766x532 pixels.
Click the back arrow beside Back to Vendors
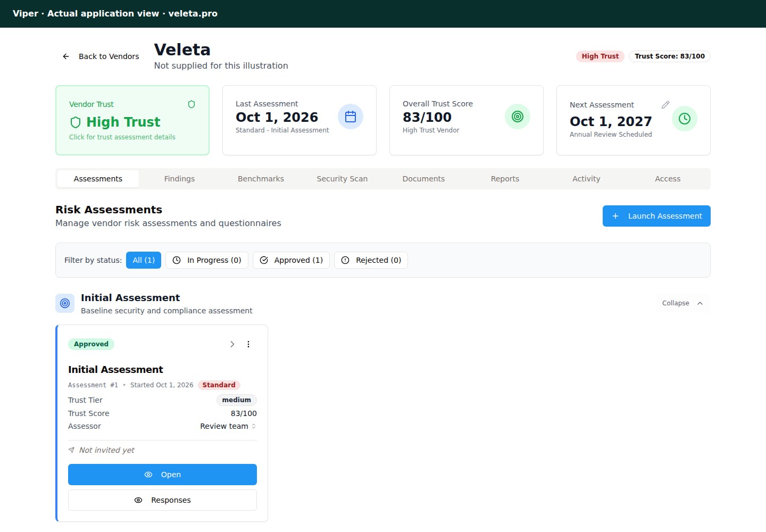66,56
